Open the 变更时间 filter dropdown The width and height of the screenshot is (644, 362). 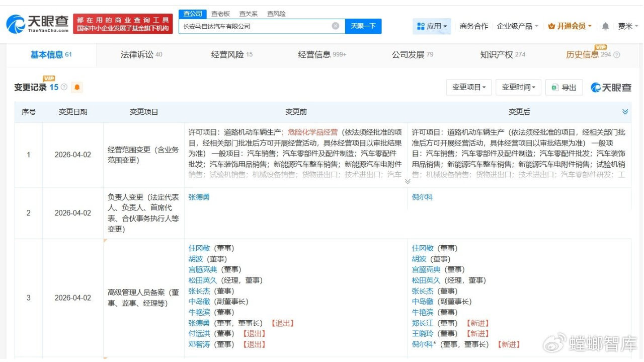518,87
